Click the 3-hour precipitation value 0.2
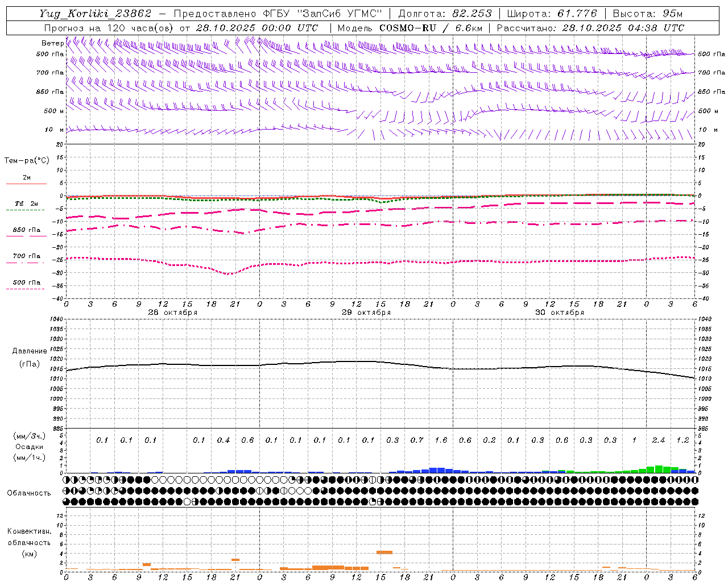The width and height of the screenshot is (728, 582). coord(489,440)
